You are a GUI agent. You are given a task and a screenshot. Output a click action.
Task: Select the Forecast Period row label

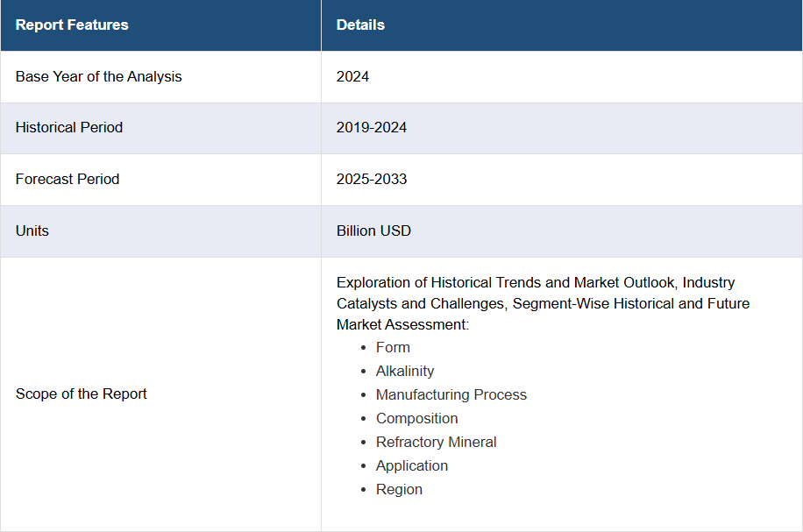68,179
